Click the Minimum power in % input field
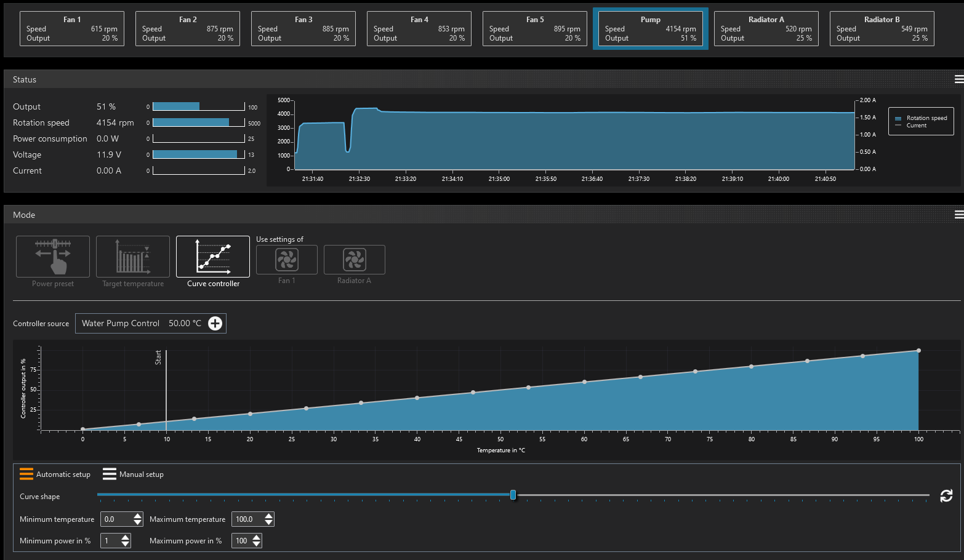Viewport: 964px width, 560px height. point(110,541)
